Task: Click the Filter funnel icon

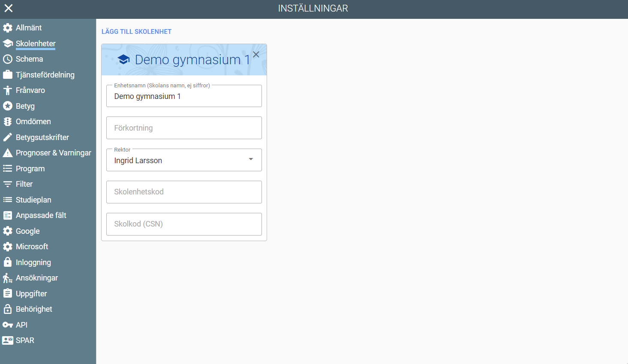Action: coord(8,184)
